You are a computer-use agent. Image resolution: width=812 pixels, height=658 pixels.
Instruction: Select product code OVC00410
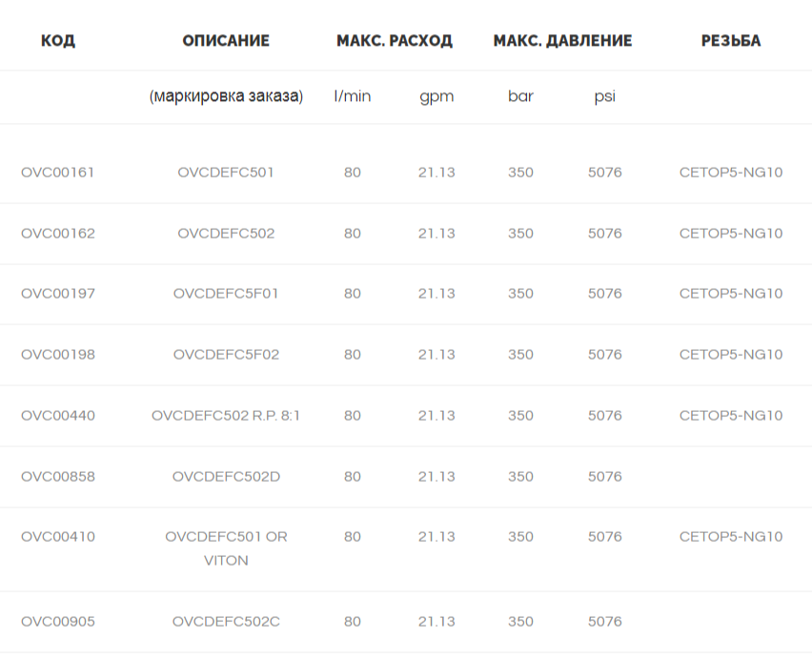(x=58, y=537)
